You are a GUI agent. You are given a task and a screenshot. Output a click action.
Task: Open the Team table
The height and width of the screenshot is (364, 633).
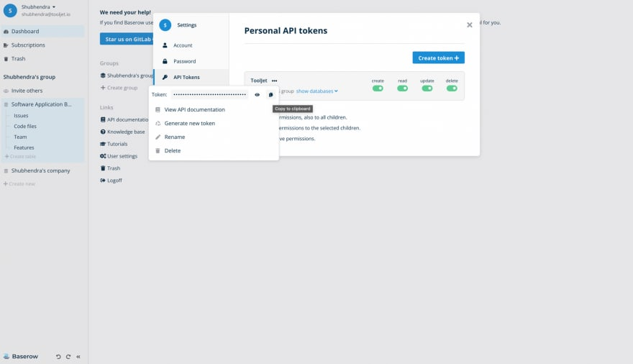[x=20, y=137]
